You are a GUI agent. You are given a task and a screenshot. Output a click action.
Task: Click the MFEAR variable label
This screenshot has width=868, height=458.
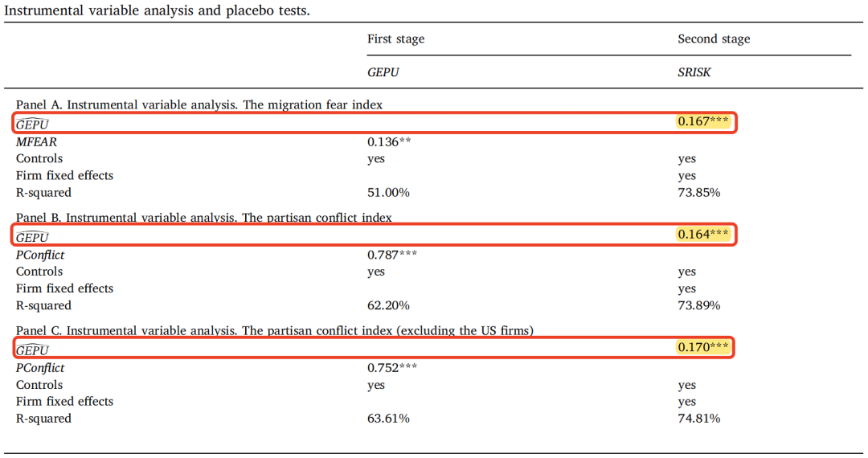(x=36, y=142)
